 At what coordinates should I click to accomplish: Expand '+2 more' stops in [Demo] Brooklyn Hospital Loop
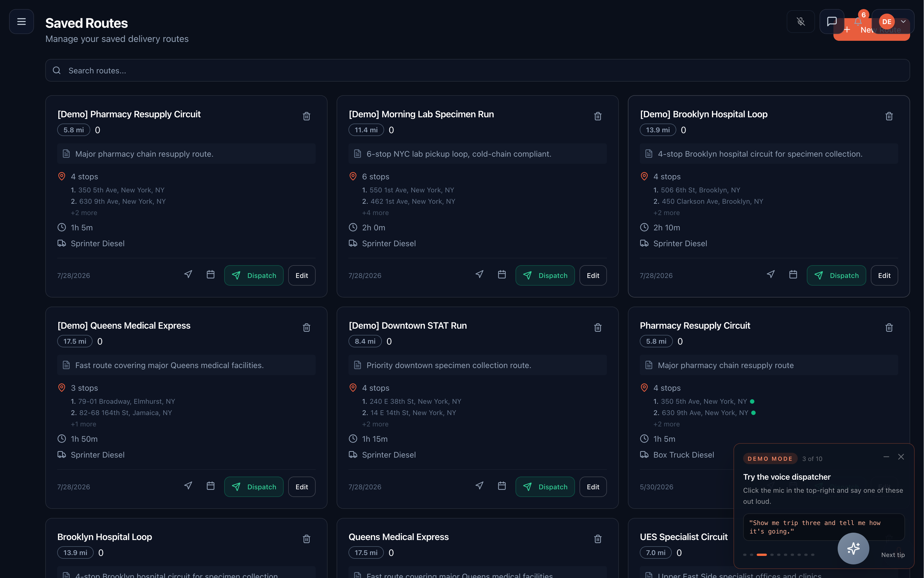(x=667, y=213)
